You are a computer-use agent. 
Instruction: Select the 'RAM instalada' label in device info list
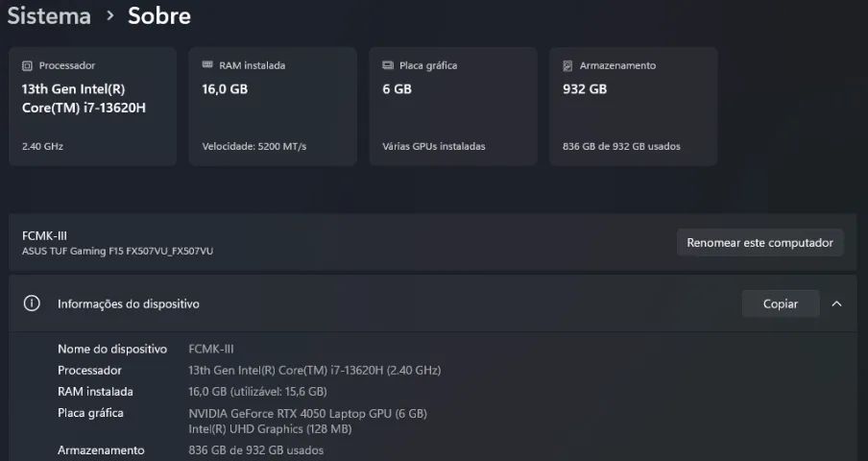point(95,392)
